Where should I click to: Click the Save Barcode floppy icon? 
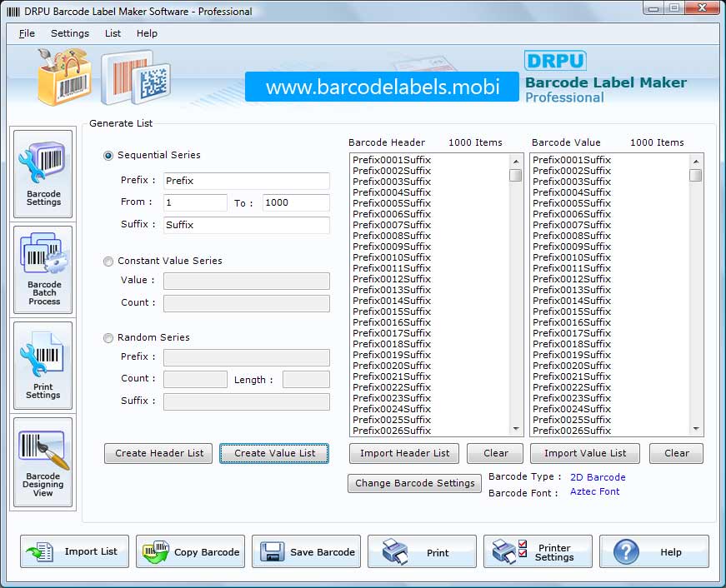tap(273, 552)
